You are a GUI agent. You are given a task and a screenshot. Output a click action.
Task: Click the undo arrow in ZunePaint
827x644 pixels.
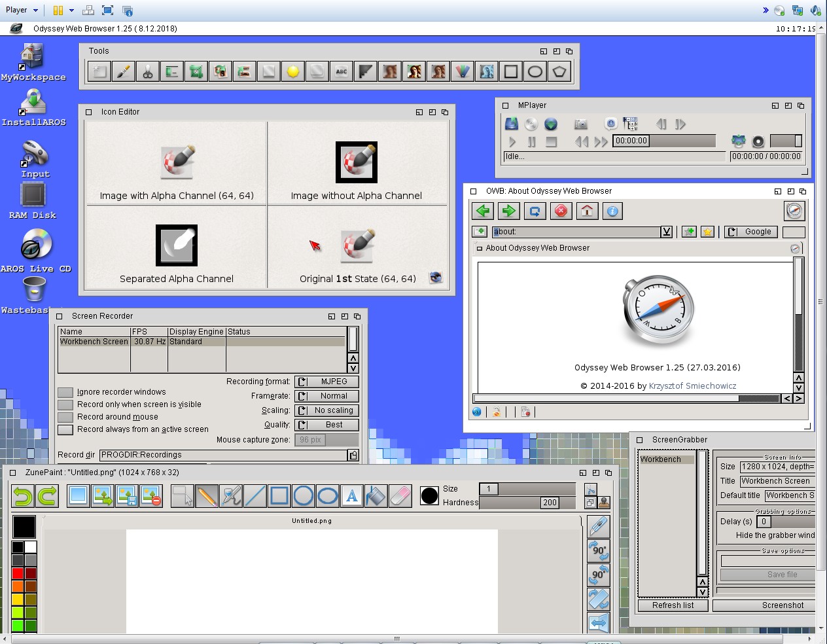tap(23, 496)
